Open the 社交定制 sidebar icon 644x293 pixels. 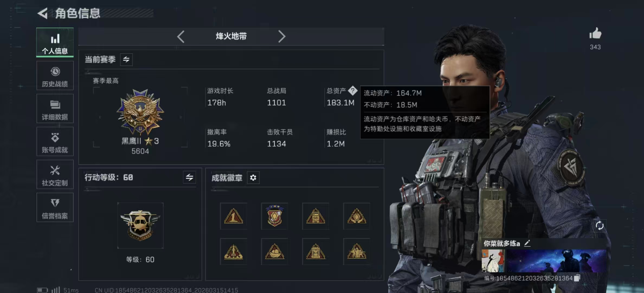(55, 174)
